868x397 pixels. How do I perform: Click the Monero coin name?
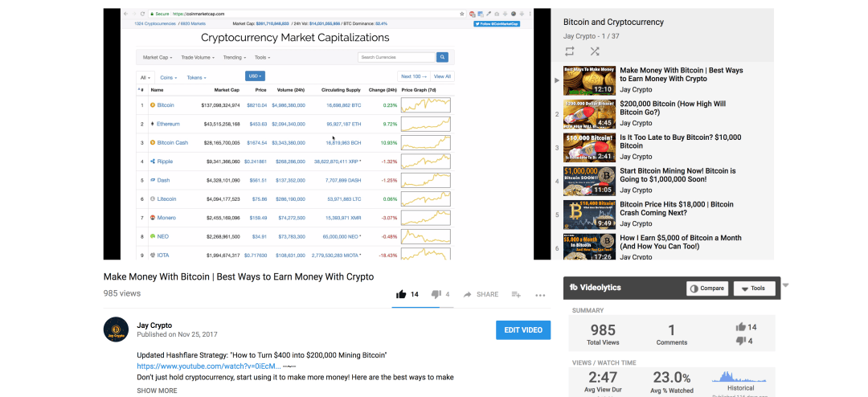coord(166,218)
